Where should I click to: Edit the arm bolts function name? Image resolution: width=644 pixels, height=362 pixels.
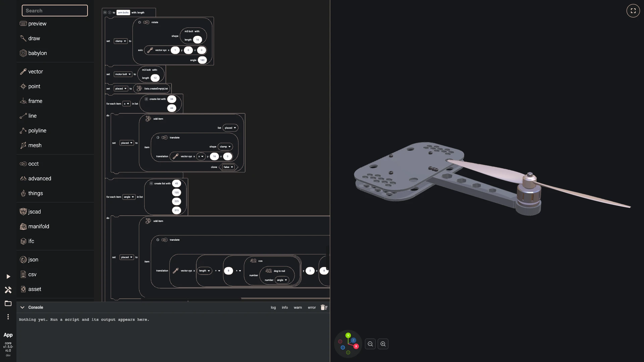123,13
